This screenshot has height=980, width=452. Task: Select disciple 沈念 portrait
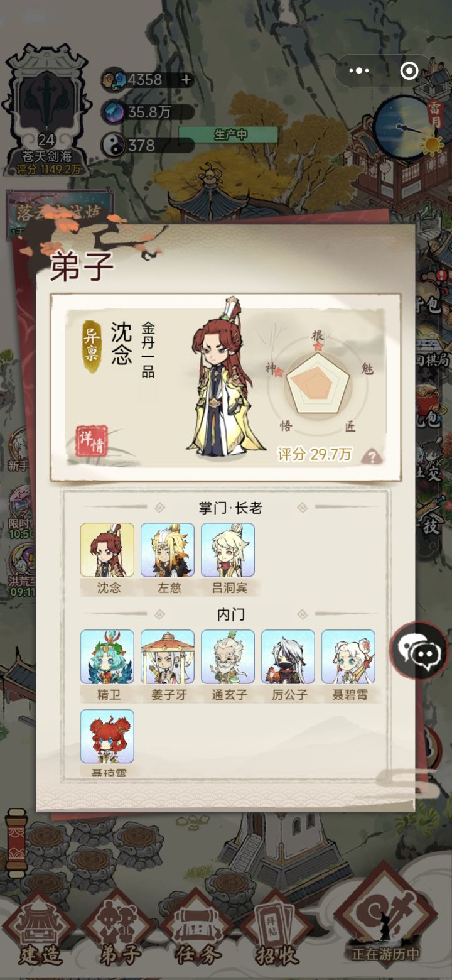(x=107, y=550)
